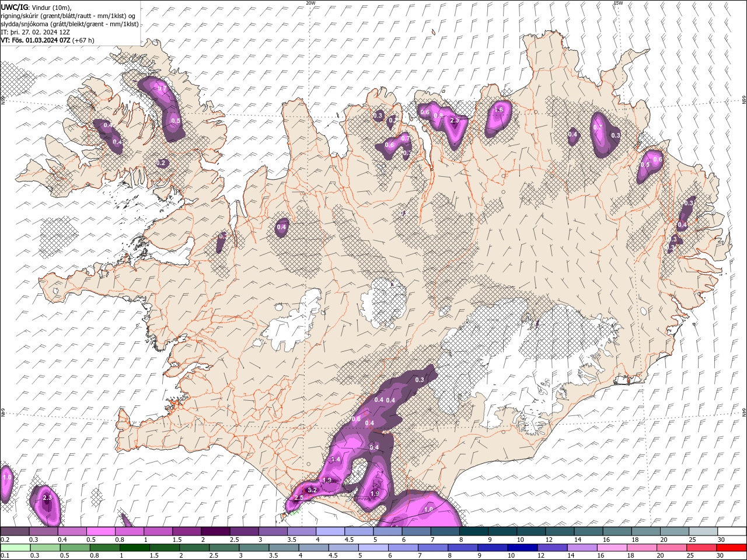The image size is (747, 560).
Task: Click the bottom-row legend swatch from 3 to 3.5
Action: click(253, 548)
